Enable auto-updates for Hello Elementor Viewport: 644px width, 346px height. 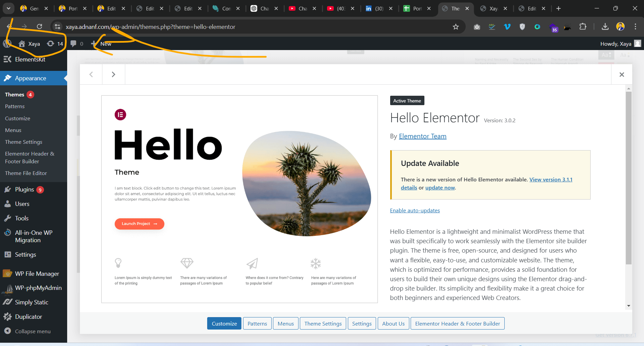pyautogui.click(x=415, y=210)
